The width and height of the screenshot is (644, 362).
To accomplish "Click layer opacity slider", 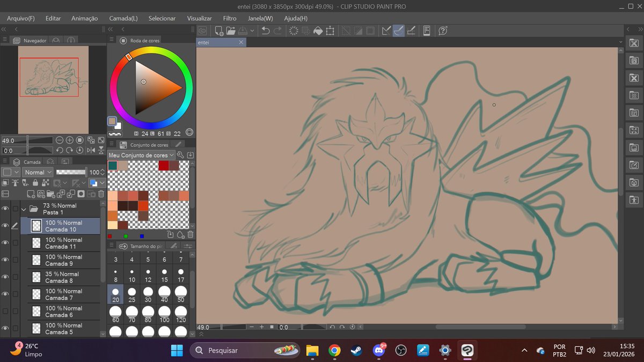I will [71, 172].
